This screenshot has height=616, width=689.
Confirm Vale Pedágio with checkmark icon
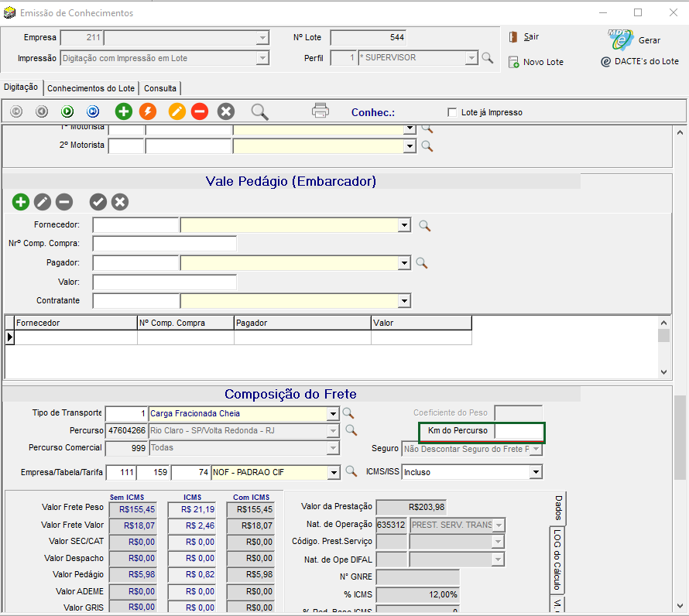[x=98, y=202]
